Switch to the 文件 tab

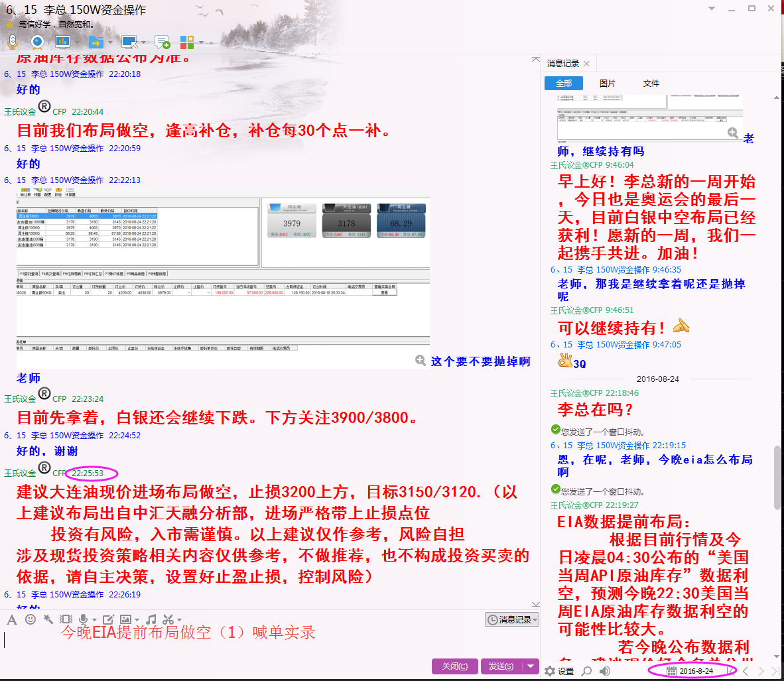651,83
